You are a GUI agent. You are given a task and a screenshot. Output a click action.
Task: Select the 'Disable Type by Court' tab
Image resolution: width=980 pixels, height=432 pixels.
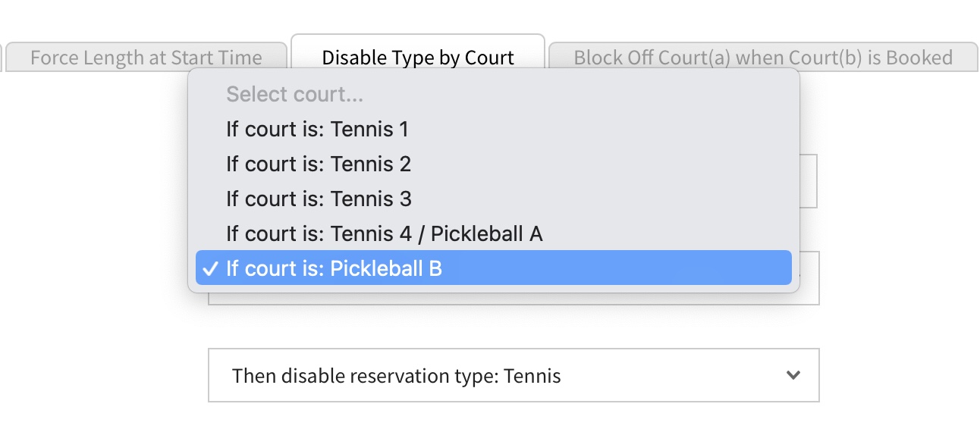[x=418, y=58]
